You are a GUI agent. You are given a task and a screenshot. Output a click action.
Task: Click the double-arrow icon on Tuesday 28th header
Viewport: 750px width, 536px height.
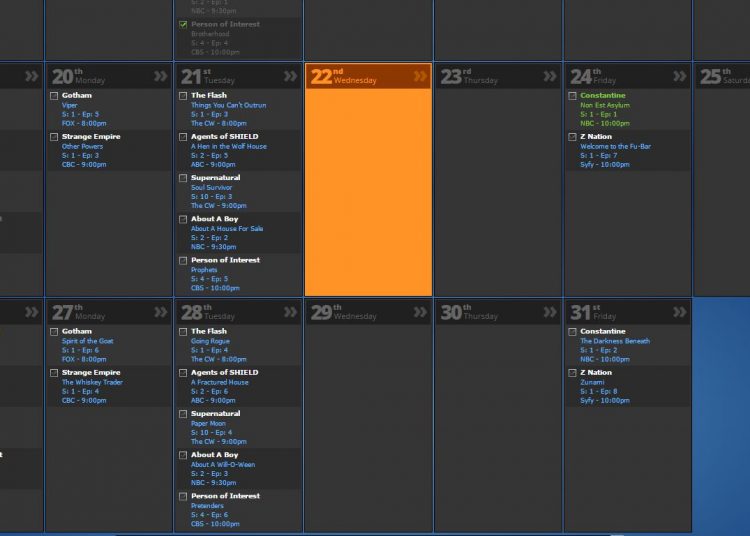tap(291, 312)
